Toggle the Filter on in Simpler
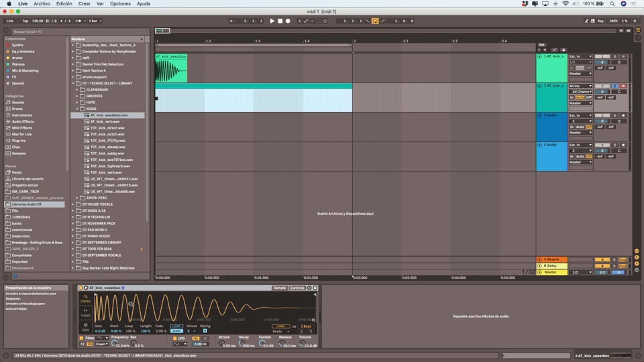644x362 pixels. [x=81, y=338]
